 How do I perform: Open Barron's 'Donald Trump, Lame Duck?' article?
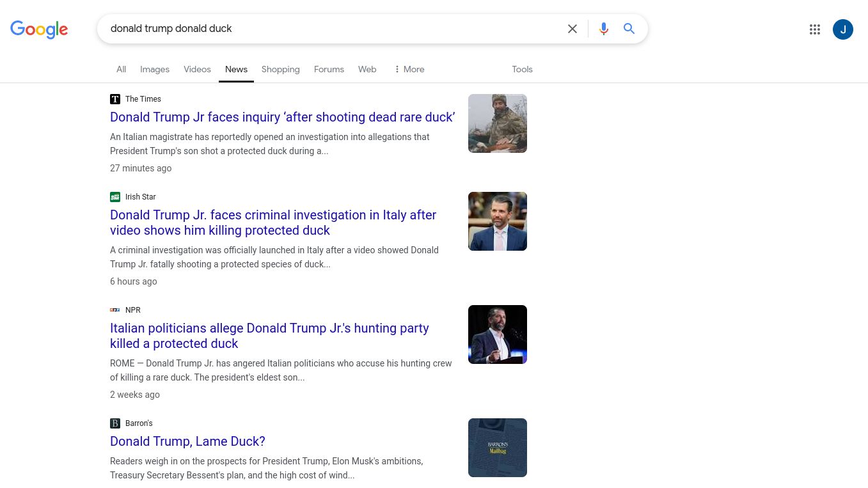point(187,441)
